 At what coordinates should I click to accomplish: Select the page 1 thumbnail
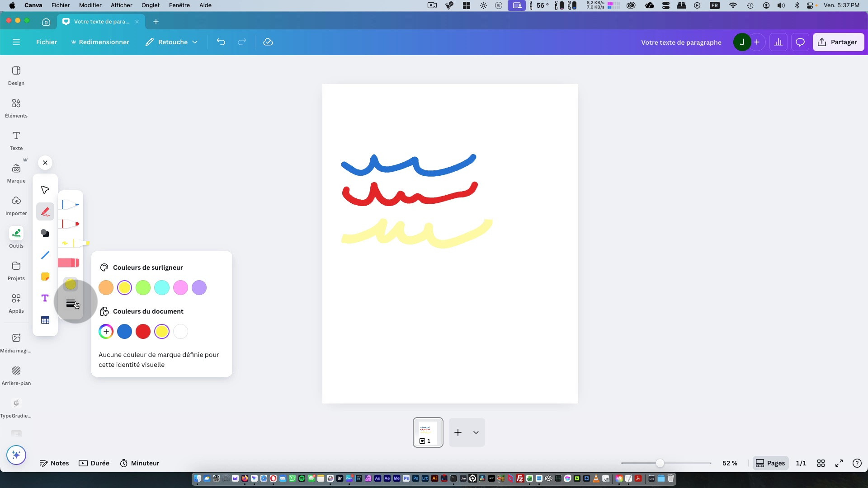[428, 432]
